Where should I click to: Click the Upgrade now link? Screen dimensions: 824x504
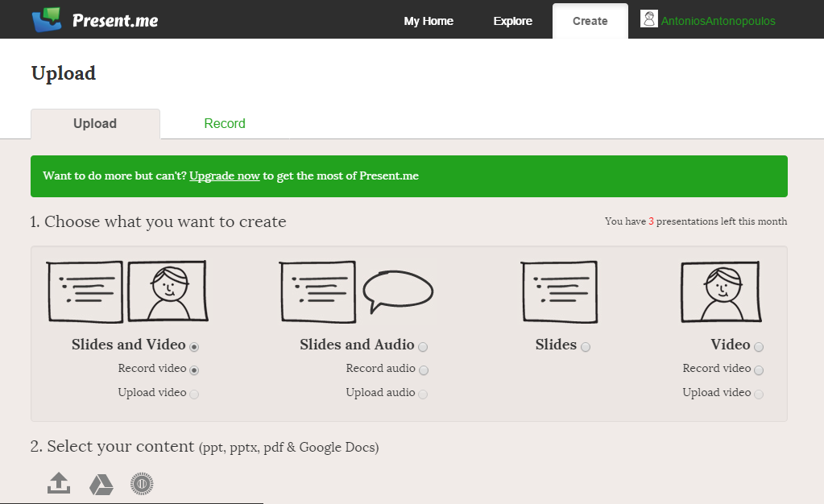tap(224, 176)
